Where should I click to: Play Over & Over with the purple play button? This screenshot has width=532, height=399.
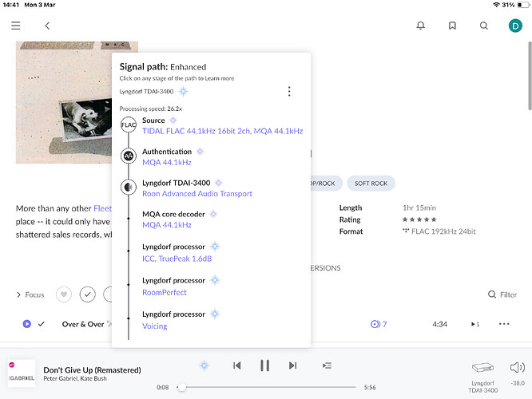[27, 324]
